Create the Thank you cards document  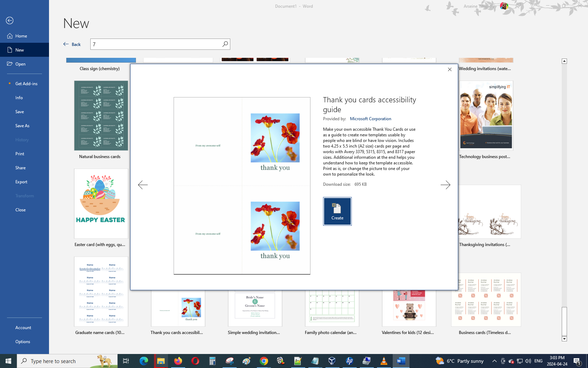pos(337,211)
